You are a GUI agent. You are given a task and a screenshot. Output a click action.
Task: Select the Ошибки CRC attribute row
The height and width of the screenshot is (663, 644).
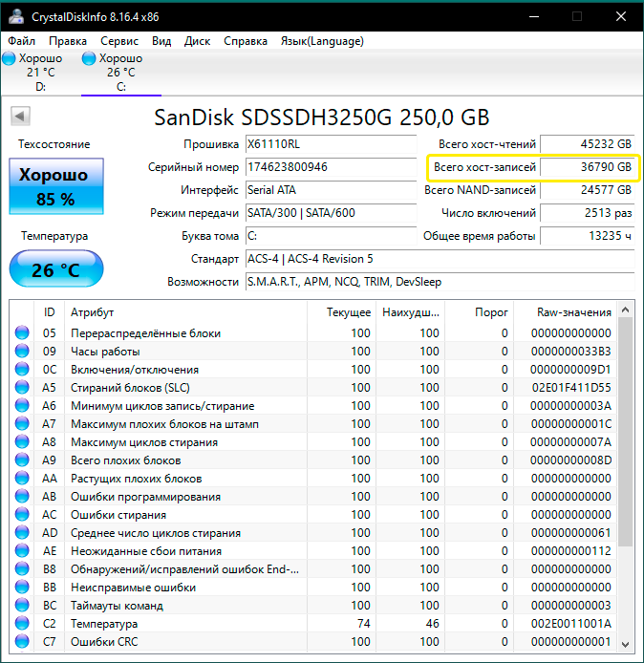312,642
